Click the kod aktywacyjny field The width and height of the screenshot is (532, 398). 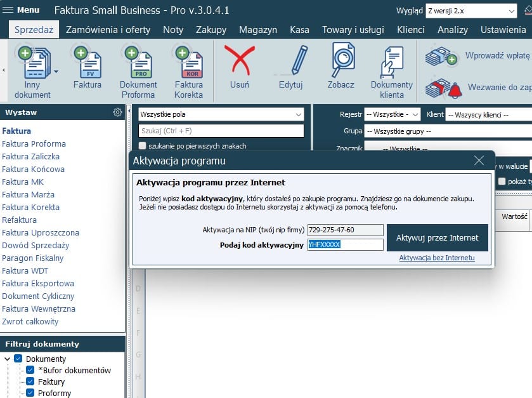(346, 244)
